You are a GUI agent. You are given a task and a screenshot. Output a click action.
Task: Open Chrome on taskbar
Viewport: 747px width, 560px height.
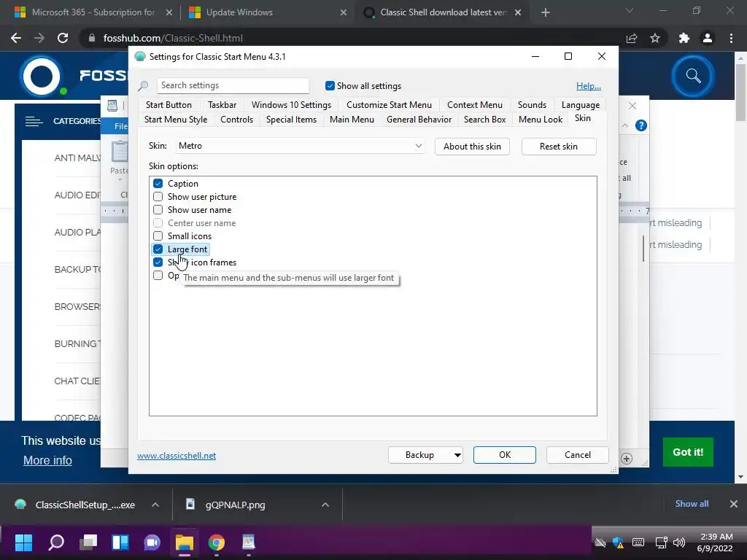click(x=216, y=542)
